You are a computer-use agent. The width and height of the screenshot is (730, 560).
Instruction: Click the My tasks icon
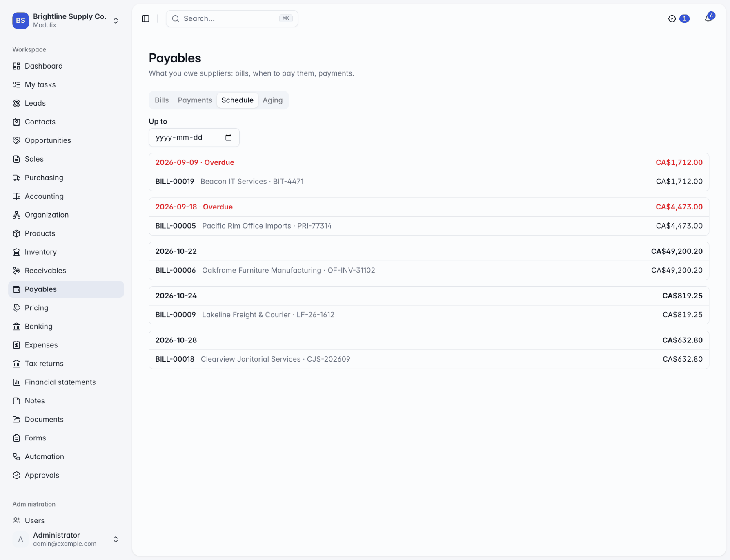(x=16, y=84)
